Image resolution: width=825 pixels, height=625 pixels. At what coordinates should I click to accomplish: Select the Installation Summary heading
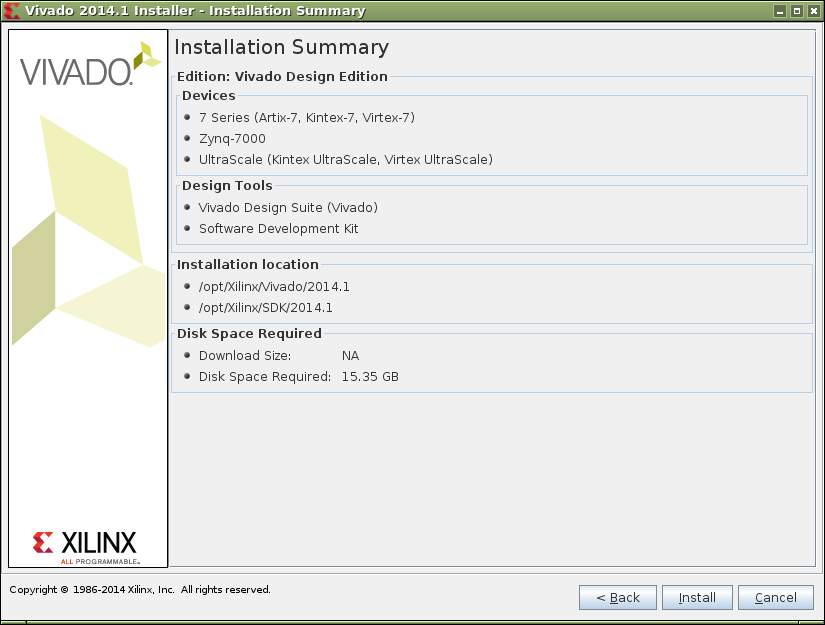[x=281, y=47]
